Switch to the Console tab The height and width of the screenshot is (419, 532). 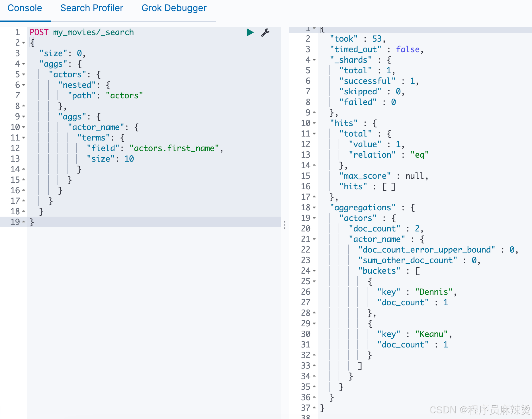coord(25,8)
